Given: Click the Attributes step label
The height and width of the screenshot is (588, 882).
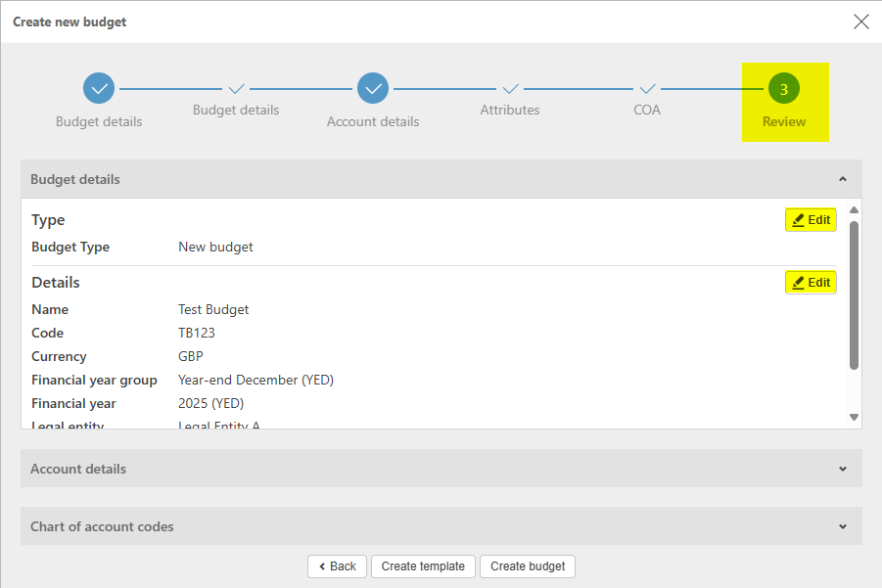Looking at the screenshot, I should coord(510,111).
